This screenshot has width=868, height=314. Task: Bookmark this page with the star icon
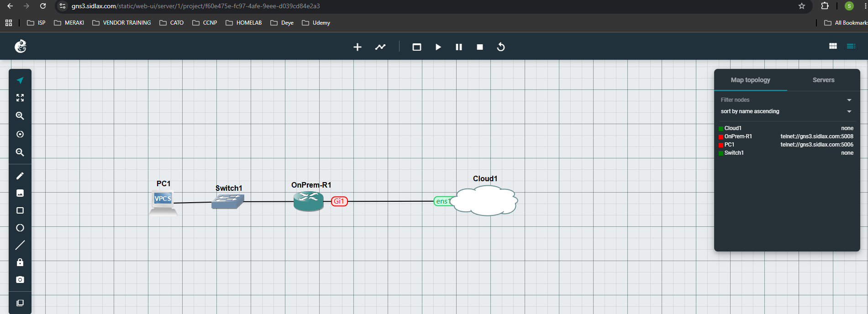point(802,6)
